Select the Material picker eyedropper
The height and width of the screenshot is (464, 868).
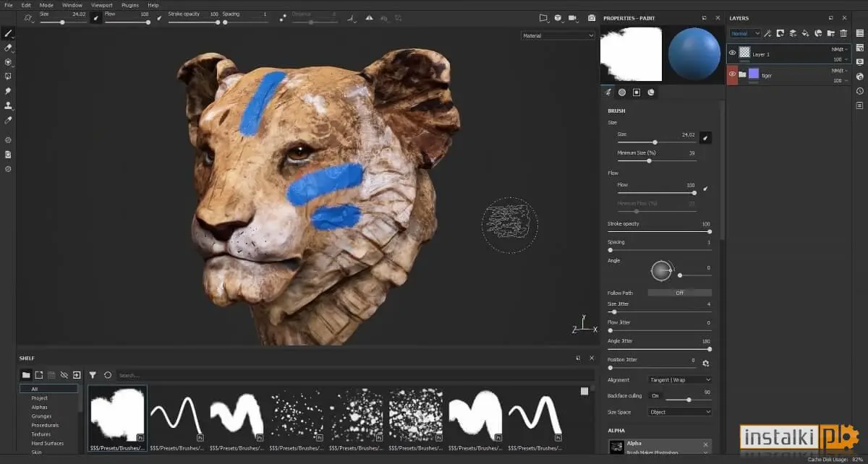(x=8, y=120)
